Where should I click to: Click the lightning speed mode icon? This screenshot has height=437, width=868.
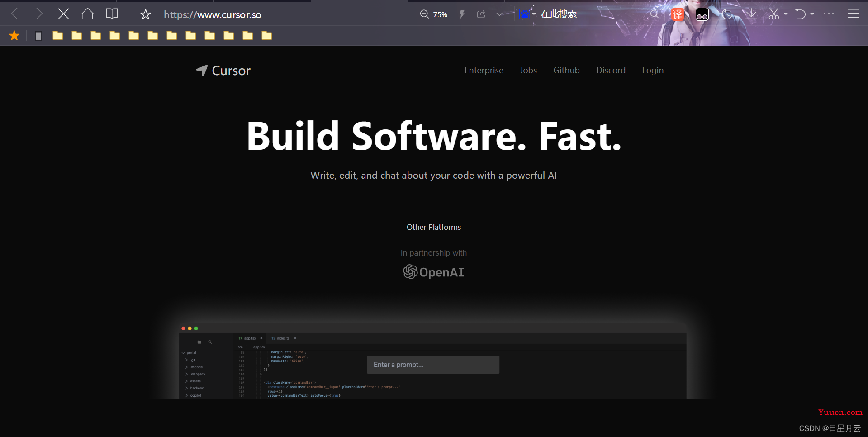pos(462,14)
